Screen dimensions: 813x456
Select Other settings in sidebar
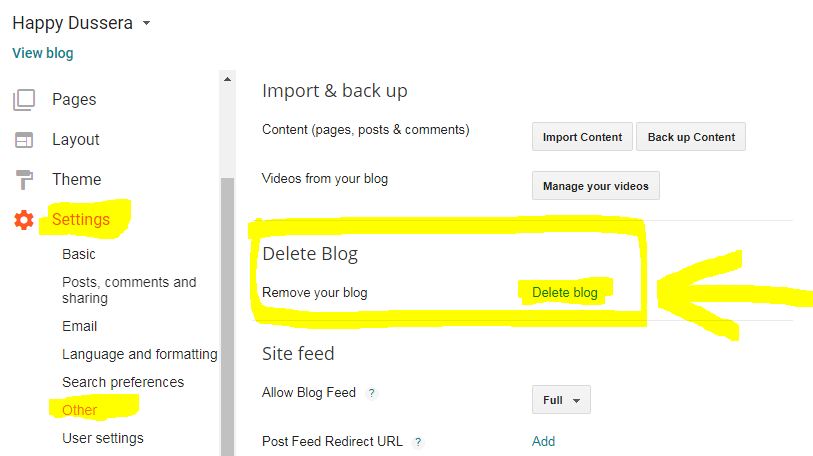[x=80, y=410]
